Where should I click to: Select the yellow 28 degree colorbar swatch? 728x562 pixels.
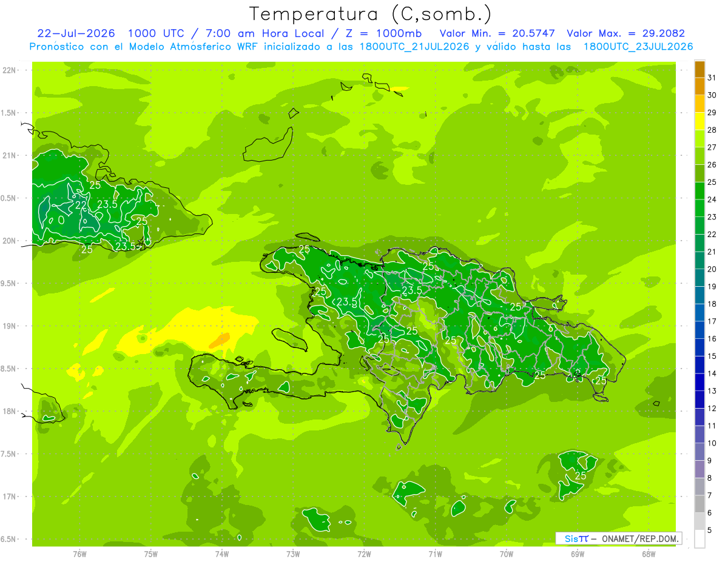click(699, 121)
